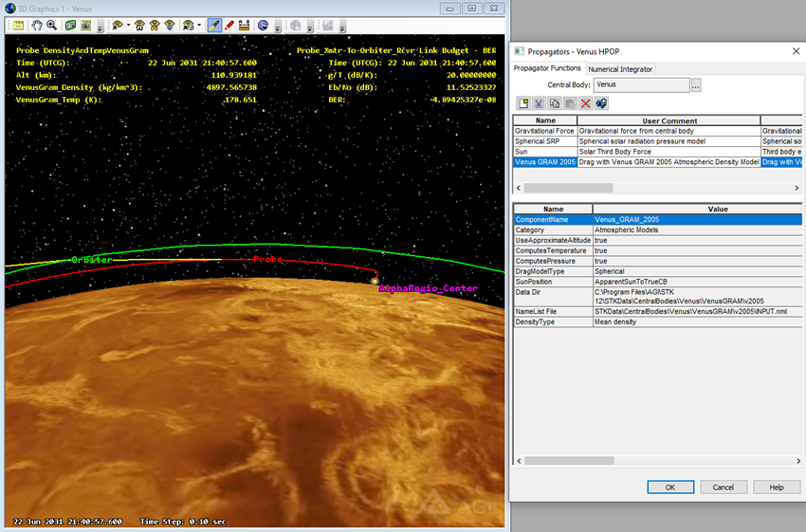This screenshot has width=806, height=532.
Task: Toggle ComputesTemperature true value
Action: [x=697, y=250]
